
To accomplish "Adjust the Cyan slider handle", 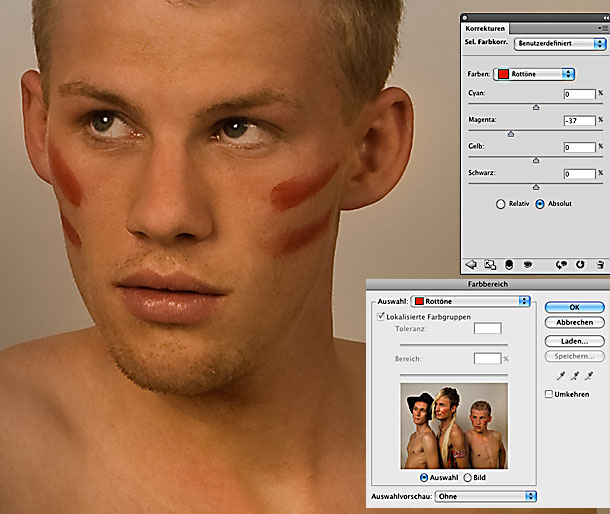I will pyautogui.click(x=536, y=107).
